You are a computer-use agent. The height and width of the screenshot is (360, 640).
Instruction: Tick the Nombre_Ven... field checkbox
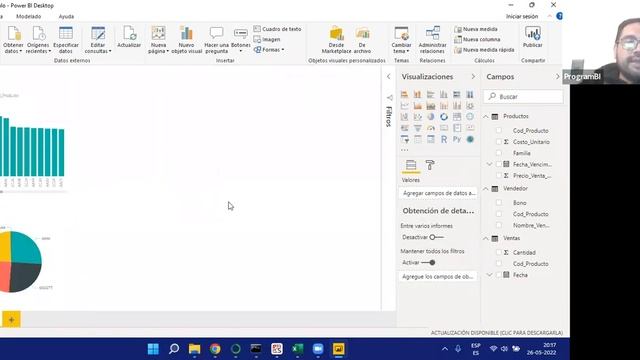point(499,225)
